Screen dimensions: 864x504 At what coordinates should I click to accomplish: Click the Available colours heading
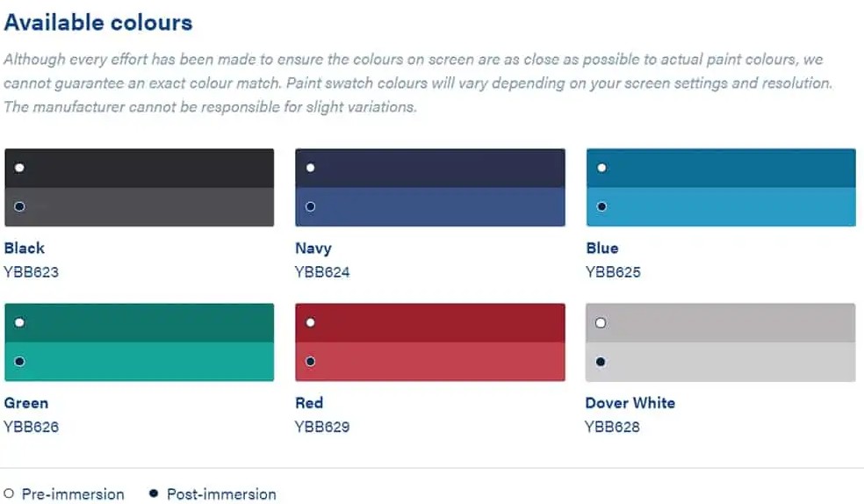98,22
